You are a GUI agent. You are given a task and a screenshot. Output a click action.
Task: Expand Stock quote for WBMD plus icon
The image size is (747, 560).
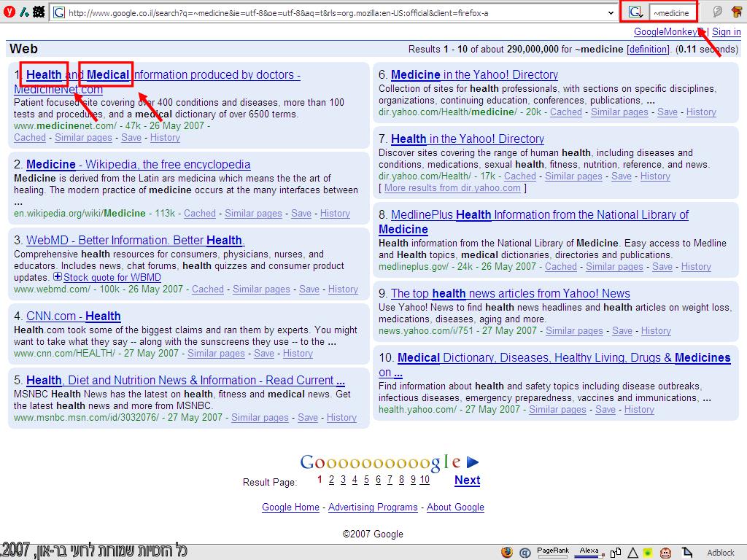click(x=57, y=276)
